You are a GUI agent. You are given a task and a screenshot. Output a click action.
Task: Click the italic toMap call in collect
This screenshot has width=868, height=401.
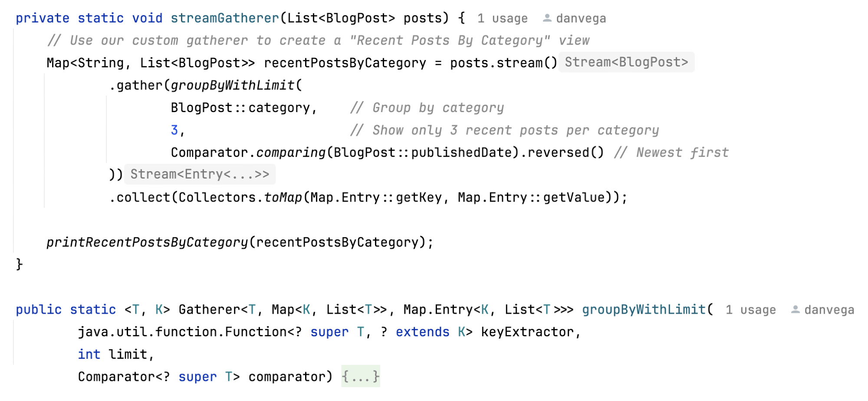tap(283, 198)
